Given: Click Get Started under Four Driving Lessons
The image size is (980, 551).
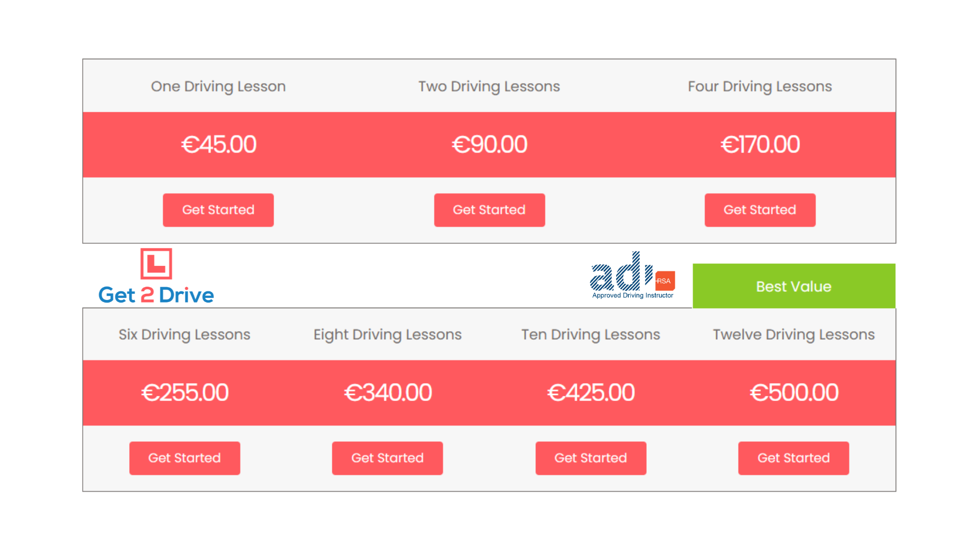Looking at the screenshot, I should pos(759,210).
